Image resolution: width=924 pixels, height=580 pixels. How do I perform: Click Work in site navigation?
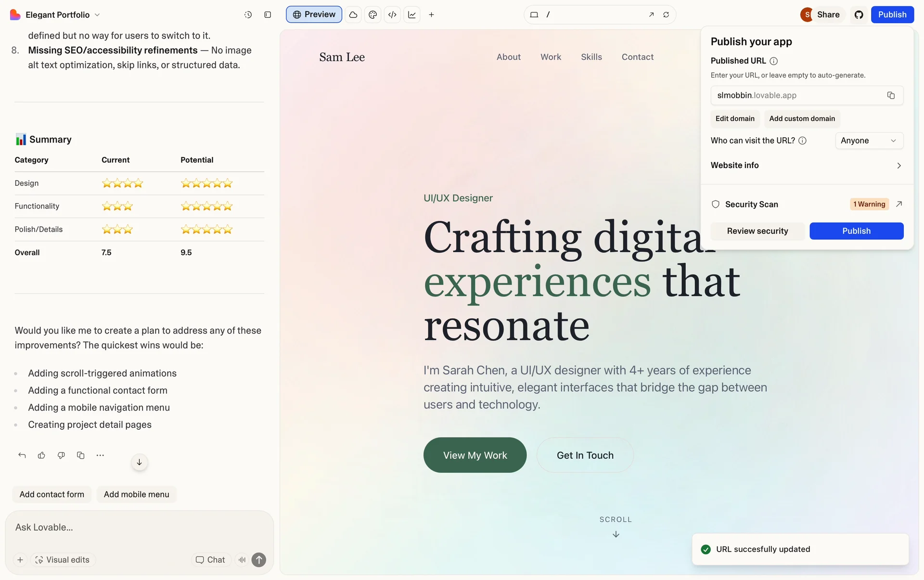(x=551, y=57)
